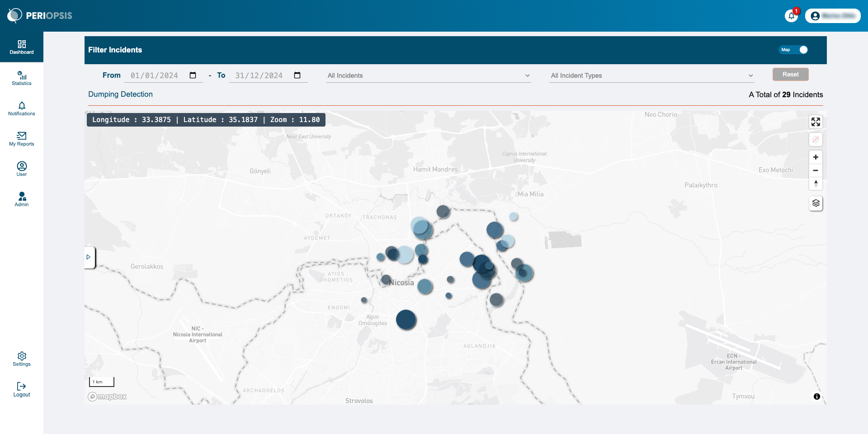Zoom out on the map
The width and height of the screenshot is (868, 434).
pyautogui.click(x=816, y=170)
